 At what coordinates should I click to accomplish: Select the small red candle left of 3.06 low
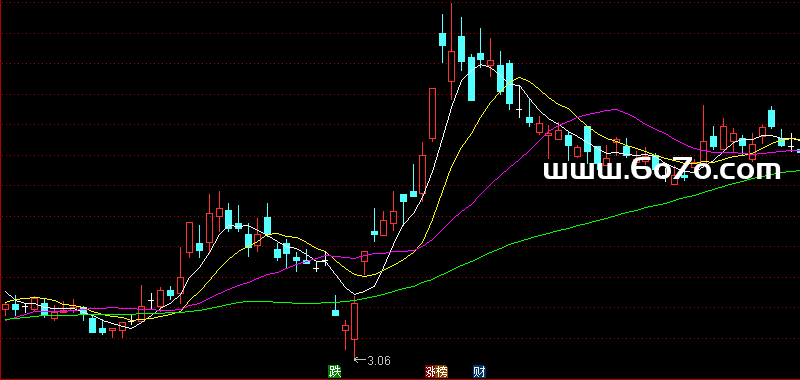345,330
